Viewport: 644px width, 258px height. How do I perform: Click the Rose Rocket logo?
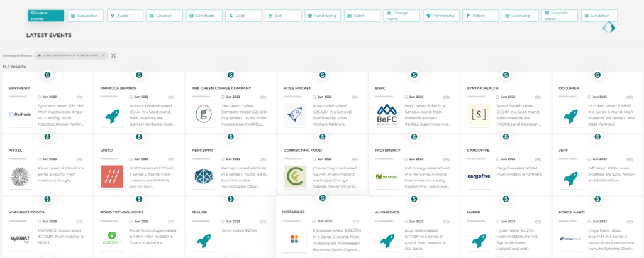[296, 114]
